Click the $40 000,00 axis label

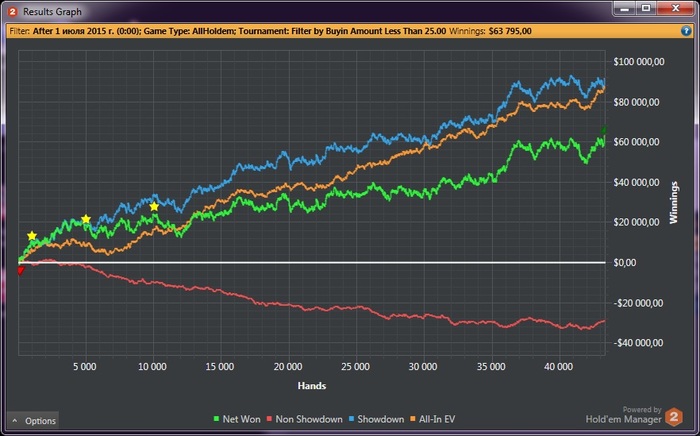636,182
